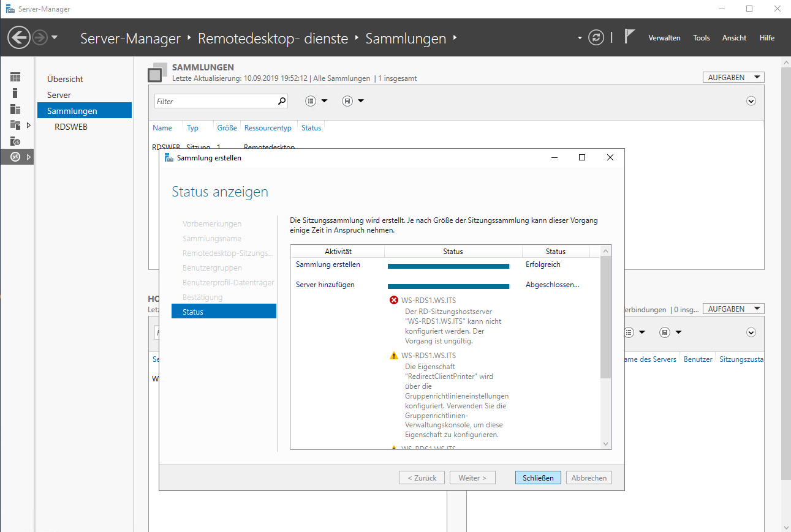Click the Server-Manager title bar app icon
The height and width of the screenshot is (532, 791).
10,9
